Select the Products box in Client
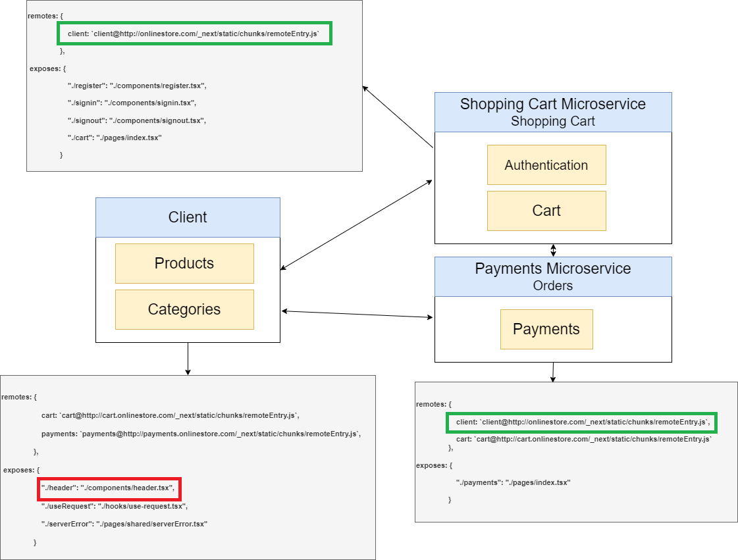 click(x=184, y=263)
